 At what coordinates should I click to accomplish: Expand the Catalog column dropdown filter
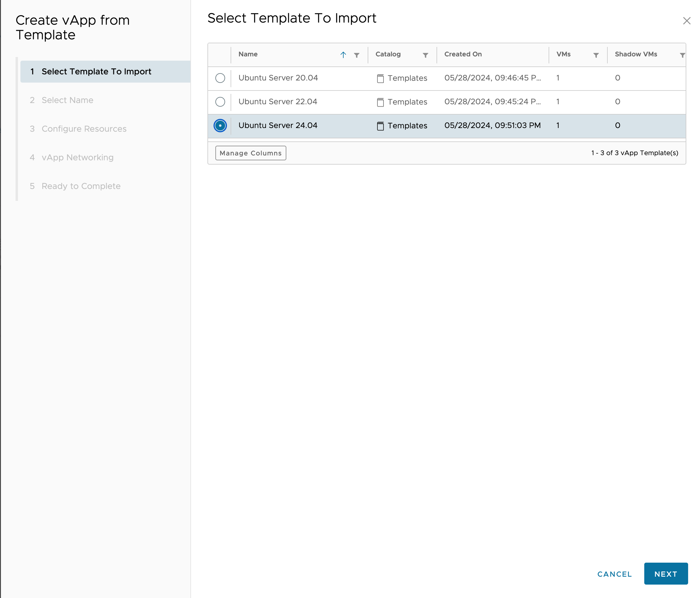pyautogui.click(x=426, y=55)
